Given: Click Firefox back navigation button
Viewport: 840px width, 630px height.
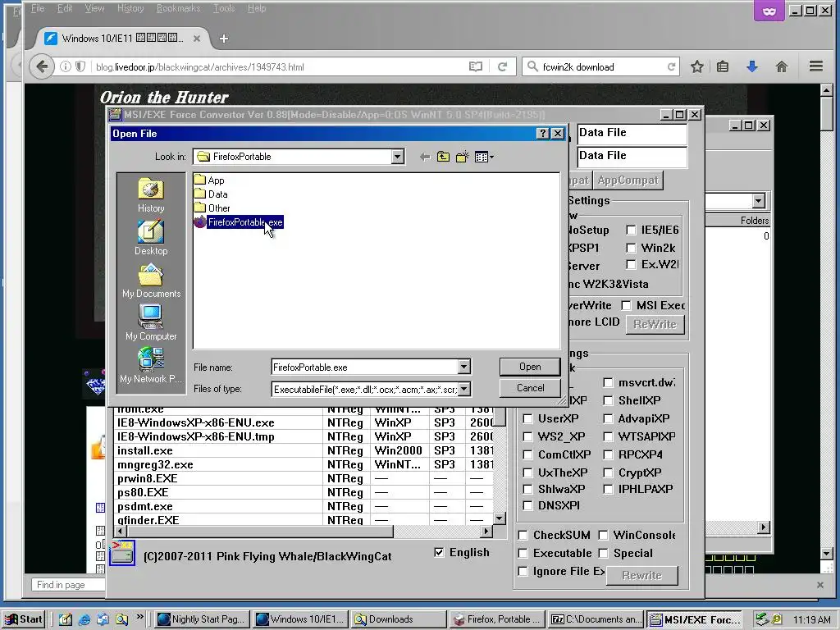Looking at the screenshot, I should tap(42, 67).
